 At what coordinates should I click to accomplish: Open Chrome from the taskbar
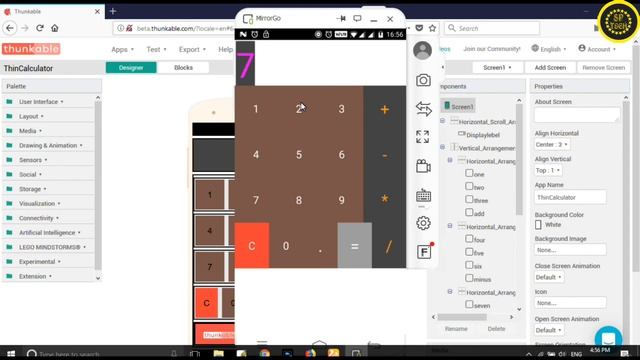(x=264, y=353)
